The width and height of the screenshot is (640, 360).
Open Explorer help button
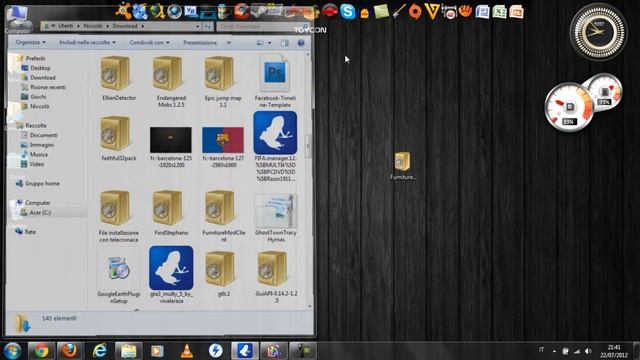pos(301,43)
